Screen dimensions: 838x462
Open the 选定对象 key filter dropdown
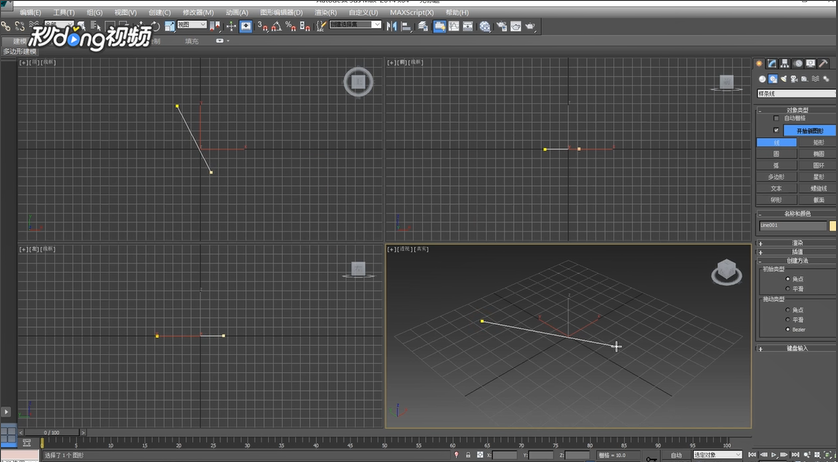point(717,455)
